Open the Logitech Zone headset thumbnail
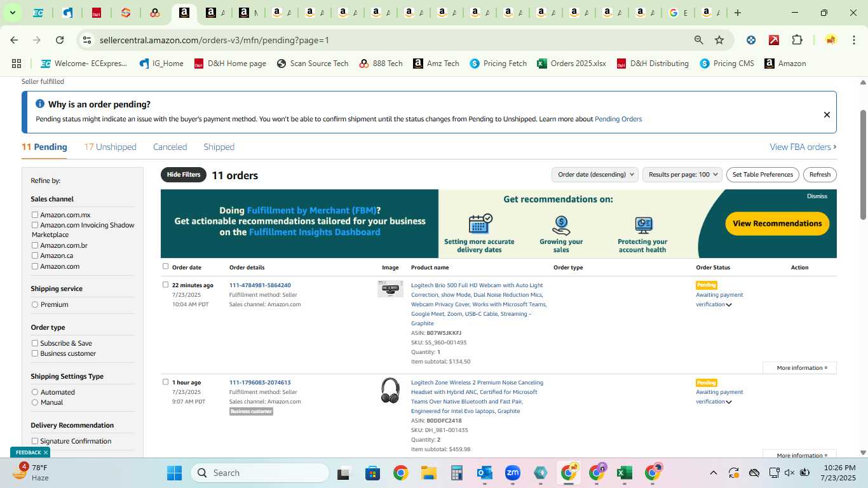868x488 pixels. click(x=390, y=390)
